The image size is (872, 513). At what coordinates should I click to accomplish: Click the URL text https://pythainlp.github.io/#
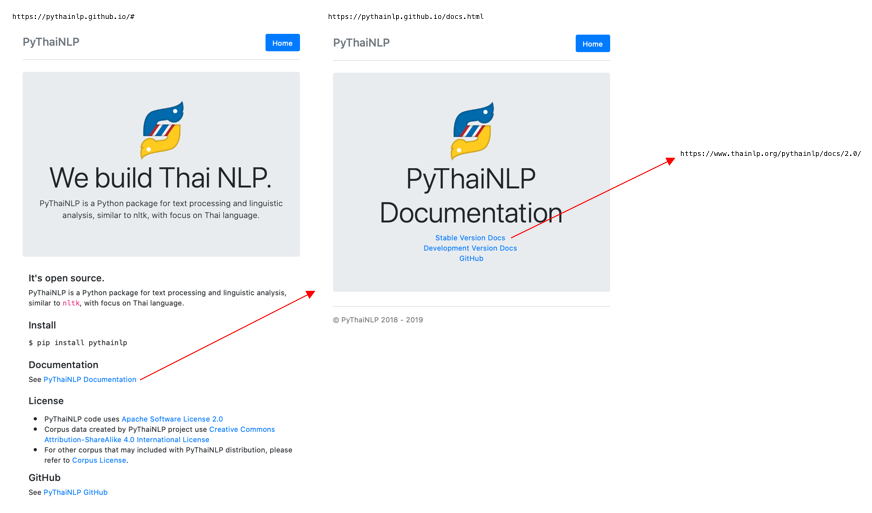tap(73, 17)
